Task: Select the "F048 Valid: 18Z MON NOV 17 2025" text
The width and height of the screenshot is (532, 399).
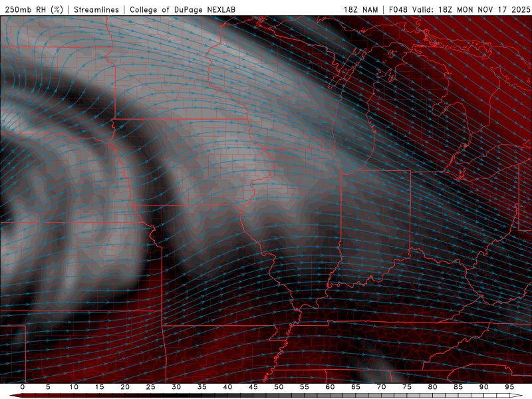Action: click(460, 9)
